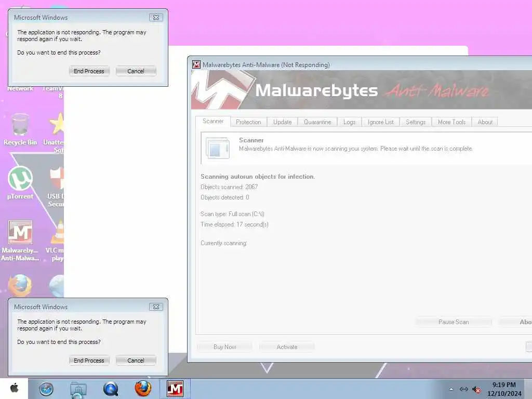Open Recycle Bin desktop icon
Image resolution: width=532 pixels, height=399 pixels.
(x=20, y=129)
